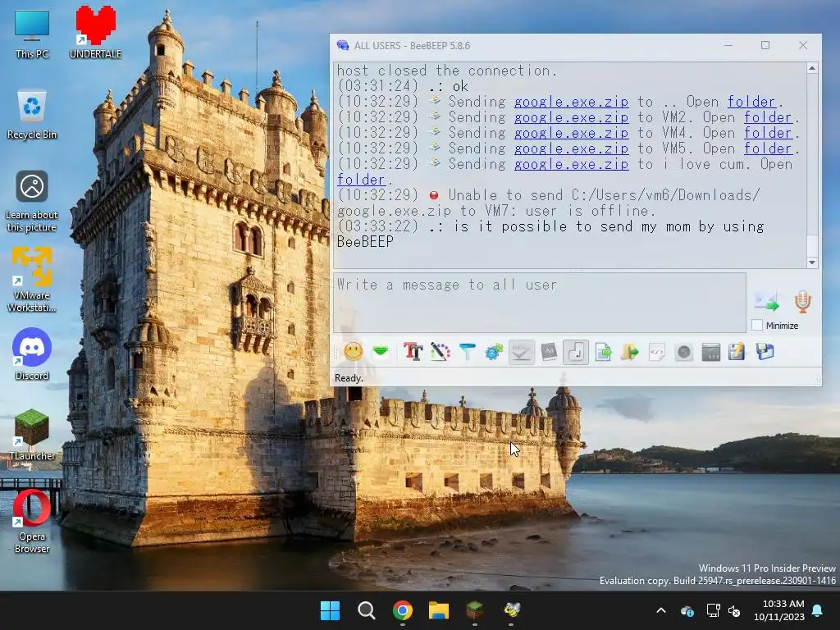Select the This PC desktop icon

click(x=32, y=34)
